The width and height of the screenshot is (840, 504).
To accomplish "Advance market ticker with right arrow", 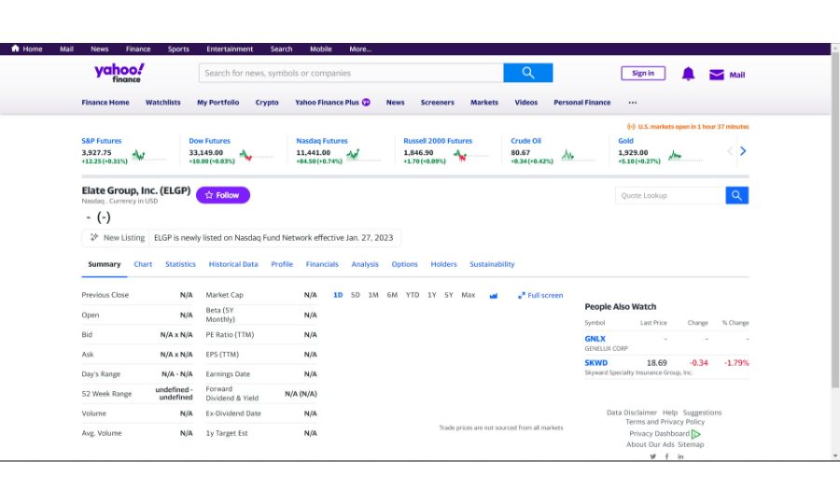I will [743, 151].
